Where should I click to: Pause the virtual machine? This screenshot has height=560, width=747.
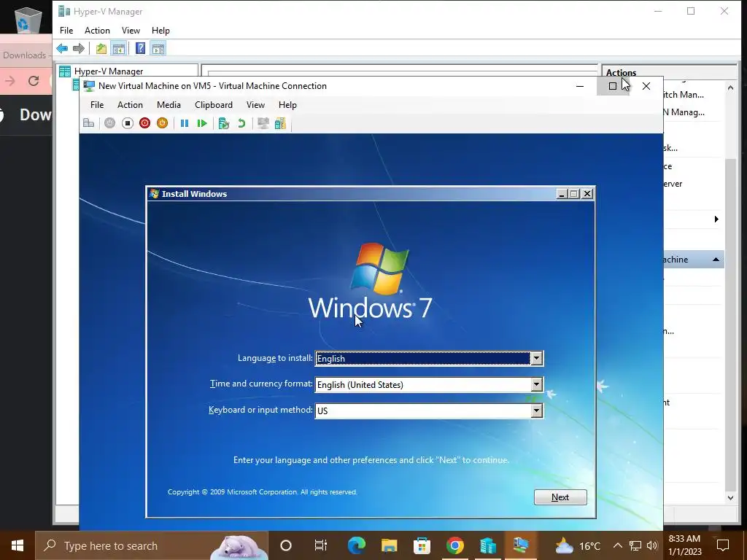(185, 123)
